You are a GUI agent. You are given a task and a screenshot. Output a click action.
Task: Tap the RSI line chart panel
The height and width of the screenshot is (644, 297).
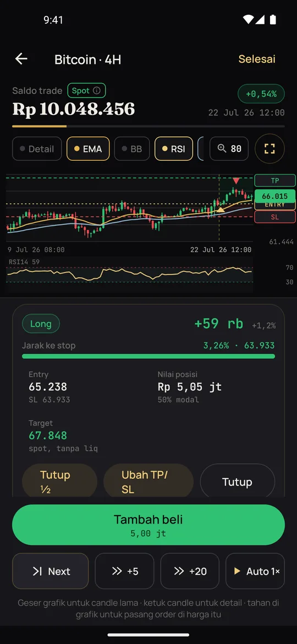tap(129, 274)
